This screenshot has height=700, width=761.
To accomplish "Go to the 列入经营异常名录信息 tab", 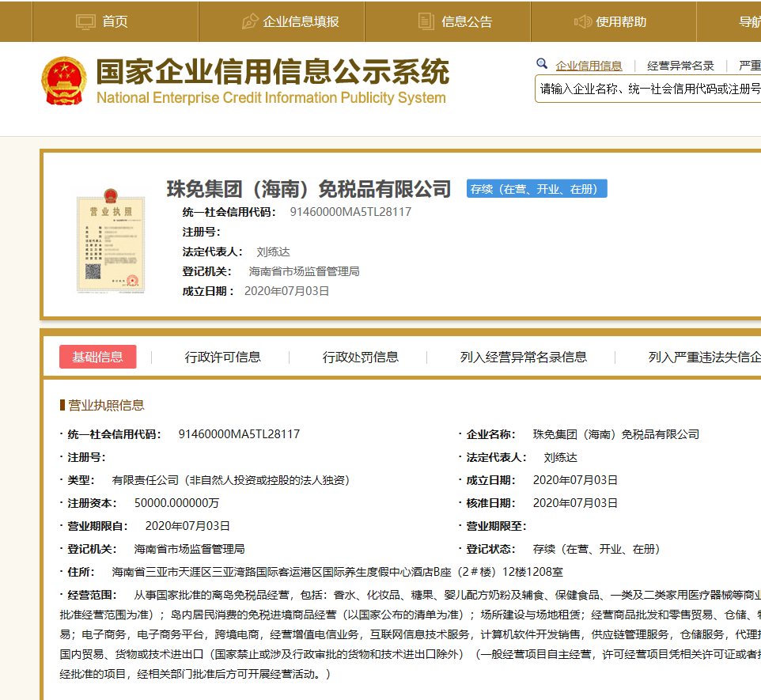I will point(524,357).
